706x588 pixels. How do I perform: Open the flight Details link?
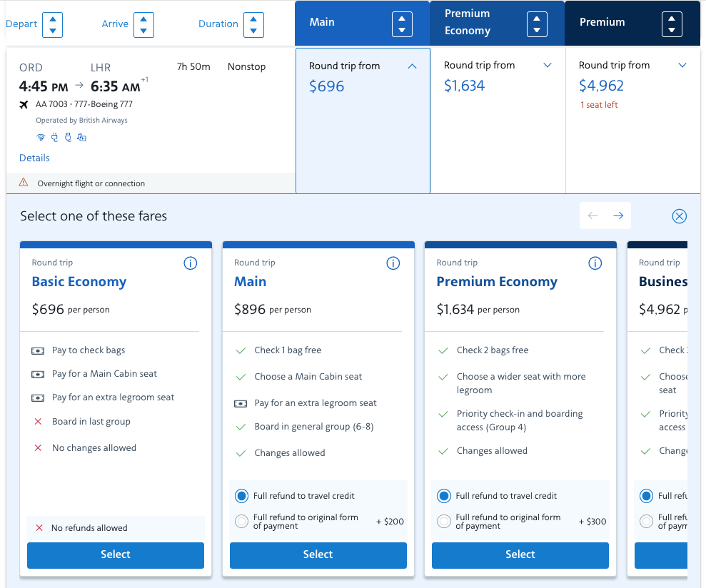click(34, 158)
